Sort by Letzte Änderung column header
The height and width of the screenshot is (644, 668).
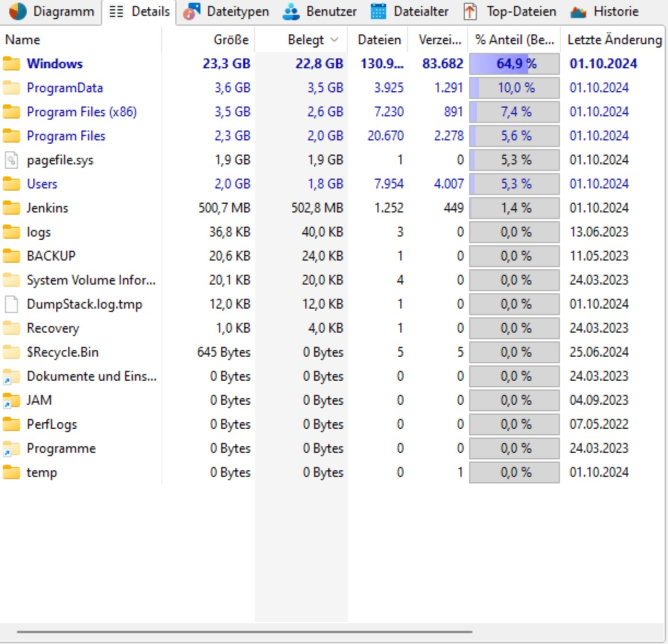pos(614,40)
